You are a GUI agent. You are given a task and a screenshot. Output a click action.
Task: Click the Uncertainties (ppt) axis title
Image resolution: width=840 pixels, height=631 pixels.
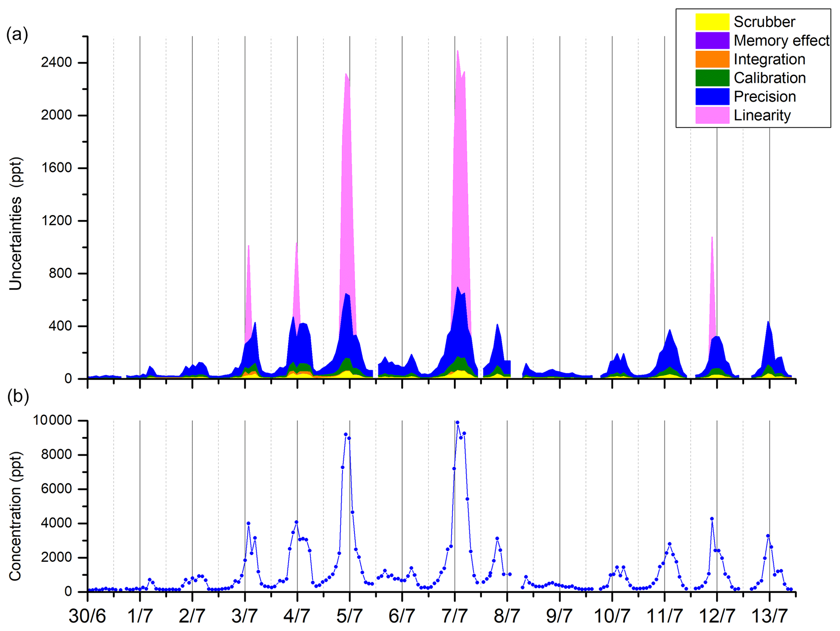pos(15,224)
